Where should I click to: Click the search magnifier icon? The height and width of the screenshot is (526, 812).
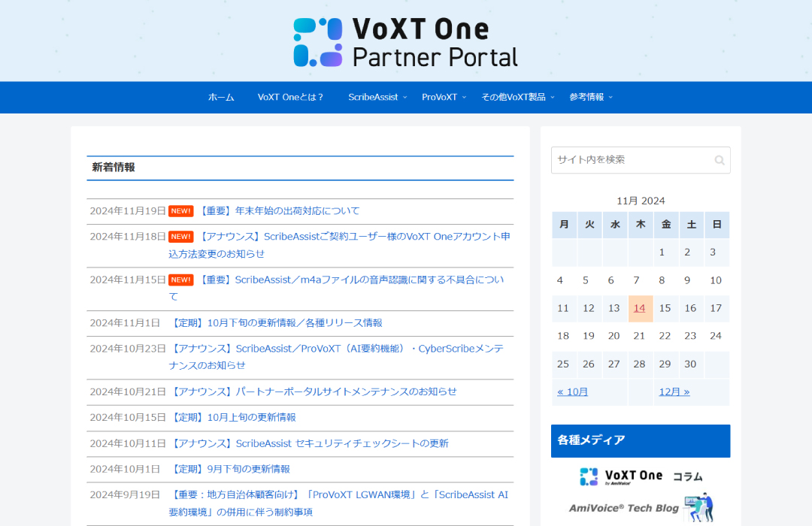(720, 160)
